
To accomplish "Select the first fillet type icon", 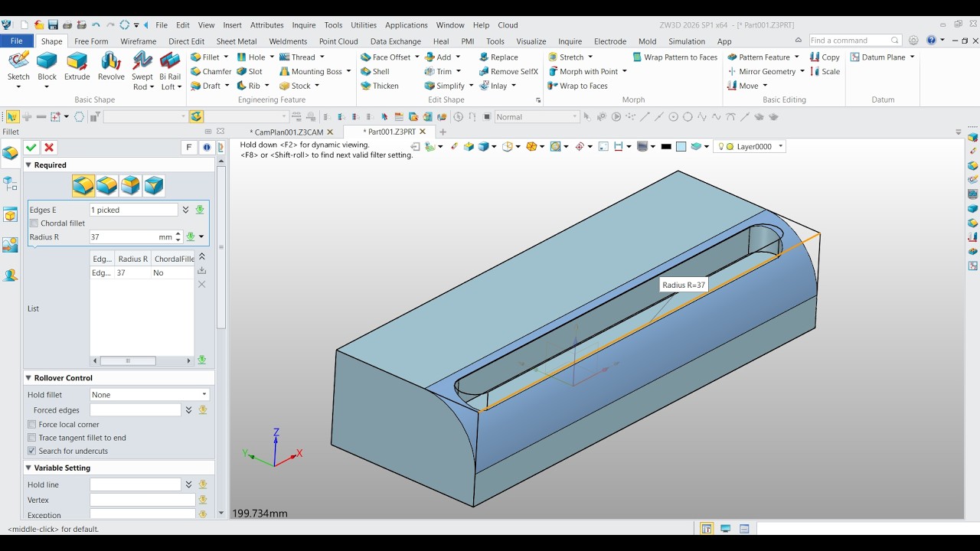I will [x=83, y=185].
